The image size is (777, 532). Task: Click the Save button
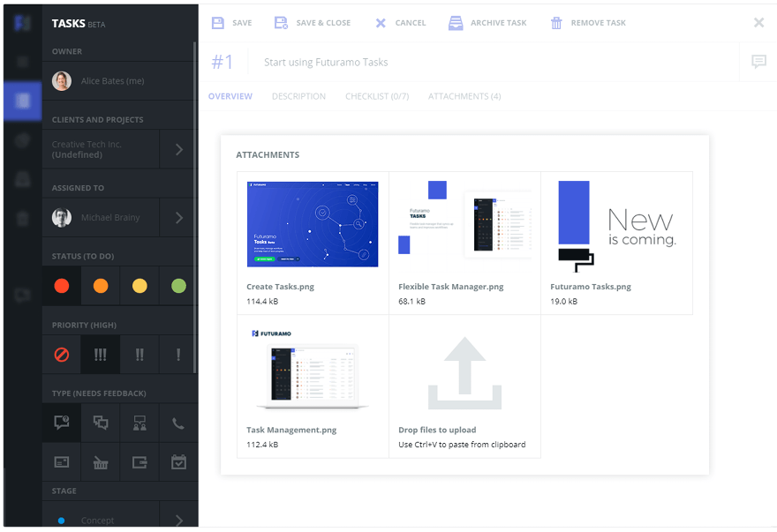(x=232, y=23)
